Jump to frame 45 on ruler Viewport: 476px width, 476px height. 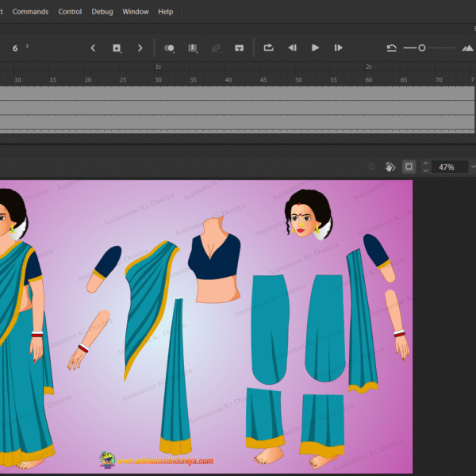[263, 80]
